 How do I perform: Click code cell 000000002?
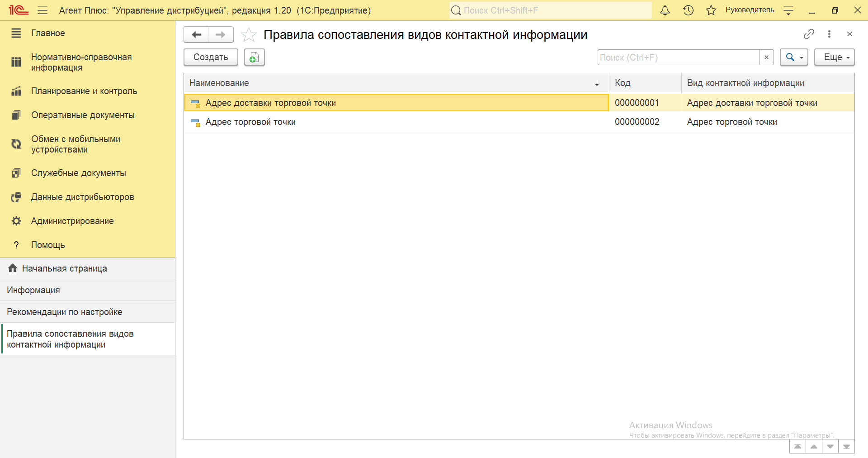pos(645,122)
